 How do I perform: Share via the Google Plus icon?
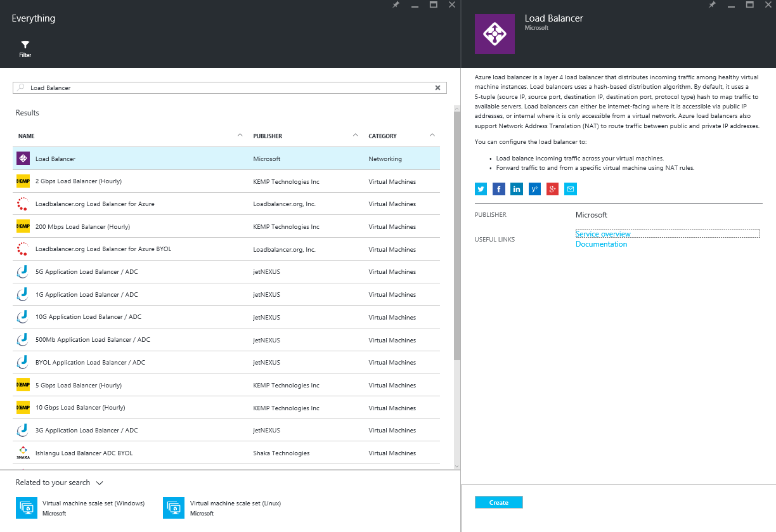click(x=552, y=189)
